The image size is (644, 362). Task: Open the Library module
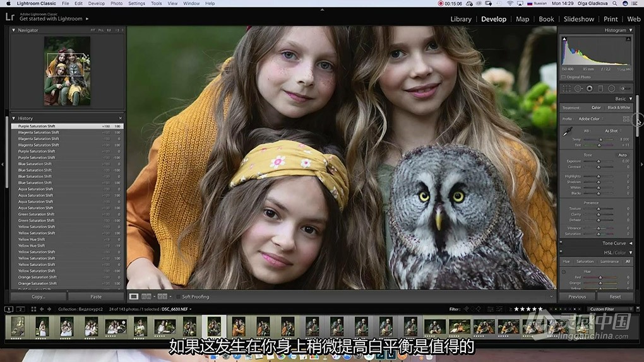tap(460, 19)
